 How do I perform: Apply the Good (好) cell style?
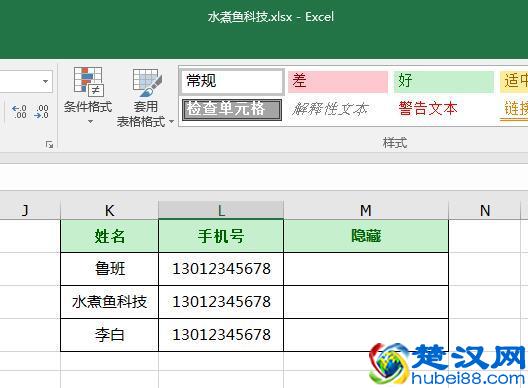coord(444,81)
